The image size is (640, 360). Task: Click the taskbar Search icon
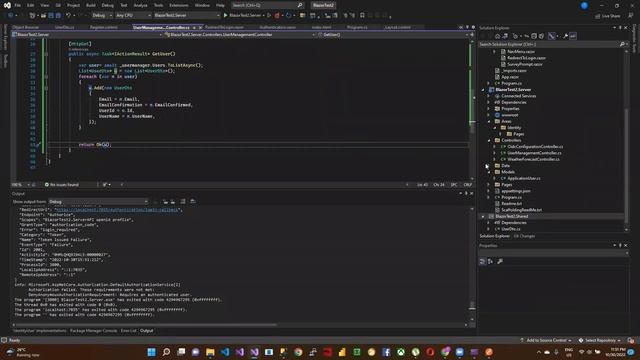pyautogui.click(x=166, y=352)
